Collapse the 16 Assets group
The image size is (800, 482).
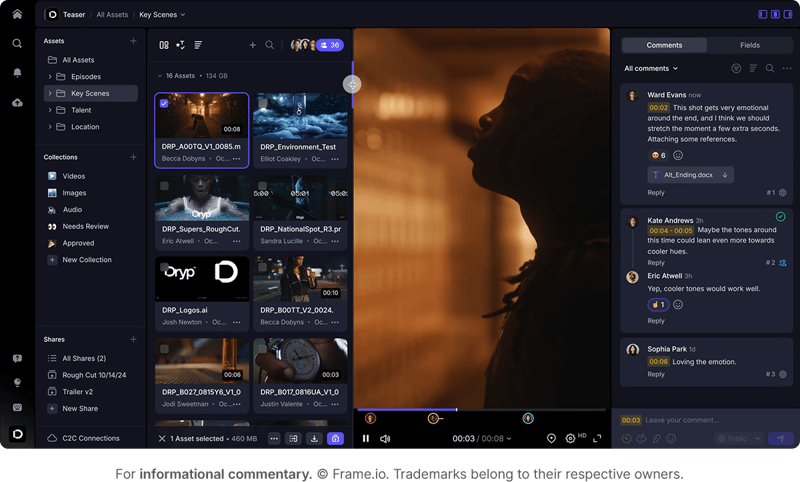pyautogui.click(x=160, y=75)
